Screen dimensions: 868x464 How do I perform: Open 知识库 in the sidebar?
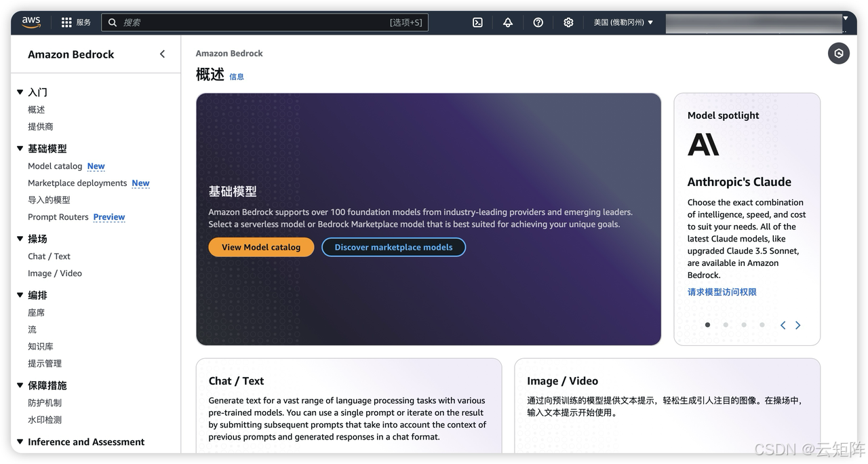(41, 347)
